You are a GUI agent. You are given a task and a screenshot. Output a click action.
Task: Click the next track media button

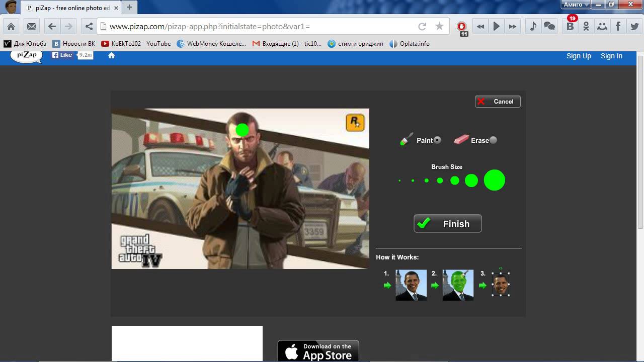click(513, 27)
